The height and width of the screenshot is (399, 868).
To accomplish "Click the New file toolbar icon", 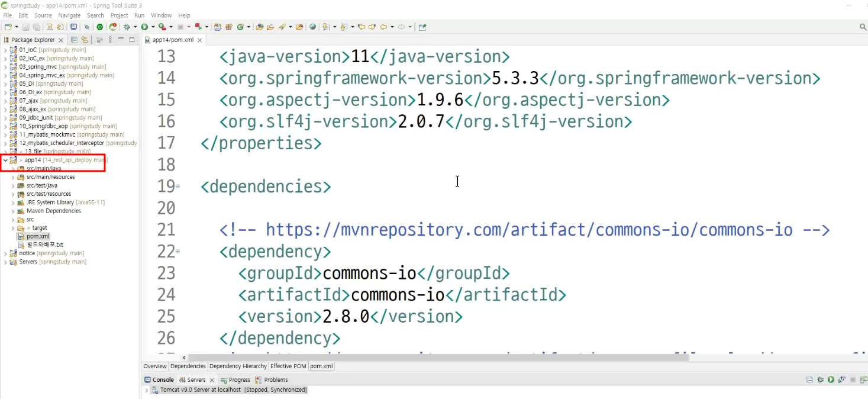I will (8, 27).
